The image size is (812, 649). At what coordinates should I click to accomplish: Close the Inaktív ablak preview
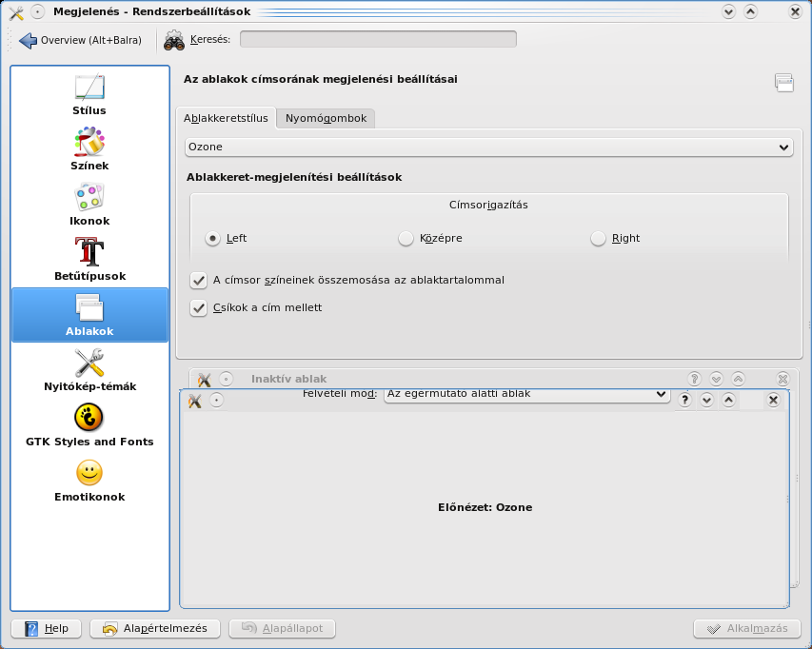point(783,379)
